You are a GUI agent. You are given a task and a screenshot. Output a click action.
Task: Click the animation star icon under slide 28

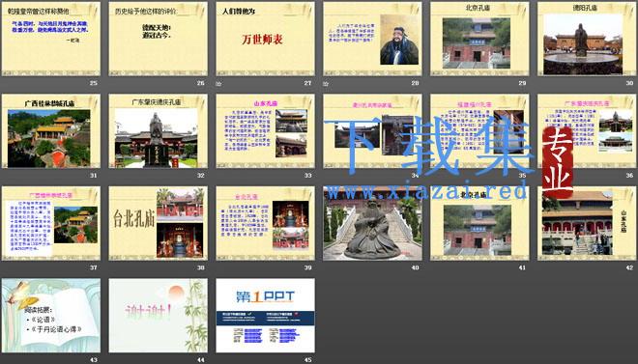326,84
